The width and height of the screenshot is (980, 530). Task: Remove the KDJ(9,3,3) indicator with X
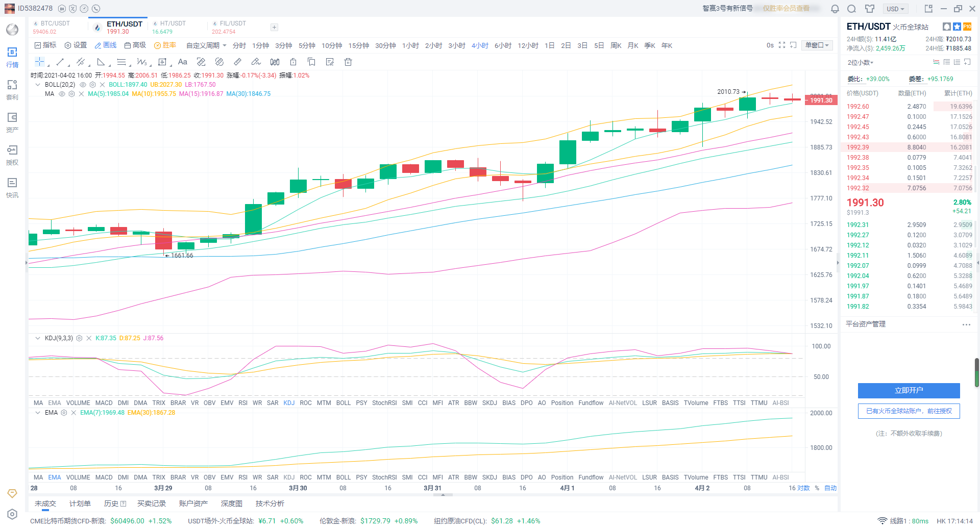click(x=89, y=338)
